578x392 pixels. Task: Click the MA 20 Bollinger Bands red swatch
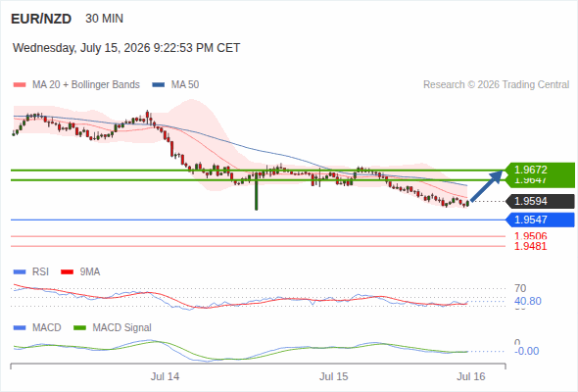(x=20, y=85)
